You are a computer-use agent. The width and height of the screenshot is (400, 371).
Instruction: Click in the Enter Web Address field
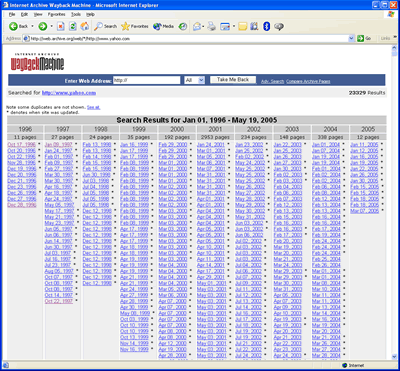pos(146,80)
